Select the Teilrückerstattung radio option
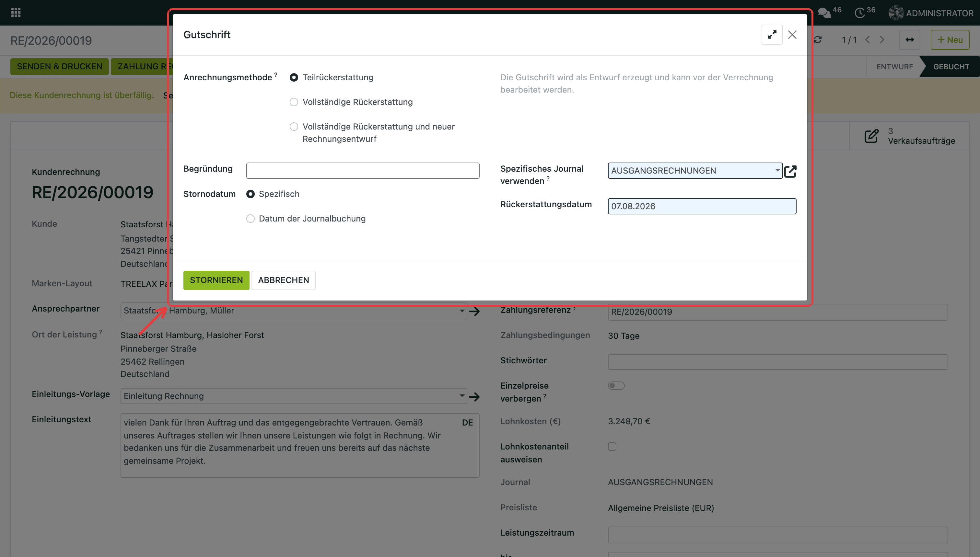 [x=294, y=78]
